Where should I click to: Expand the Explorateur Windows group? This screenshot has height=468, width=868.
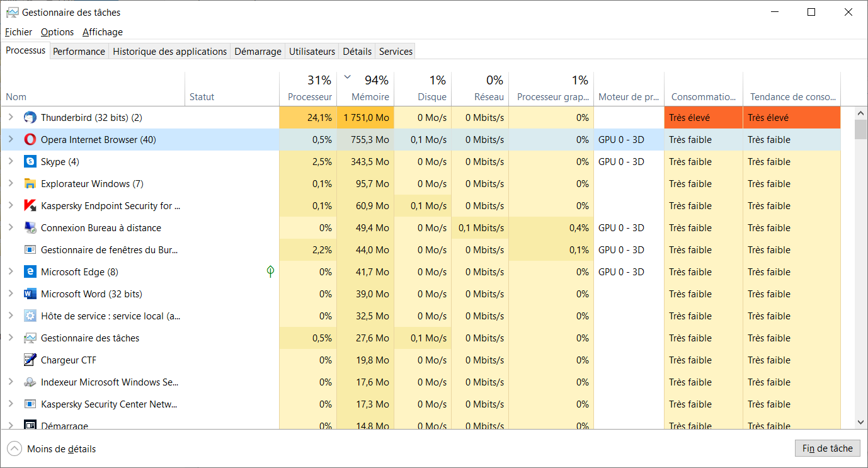[10, 183]
